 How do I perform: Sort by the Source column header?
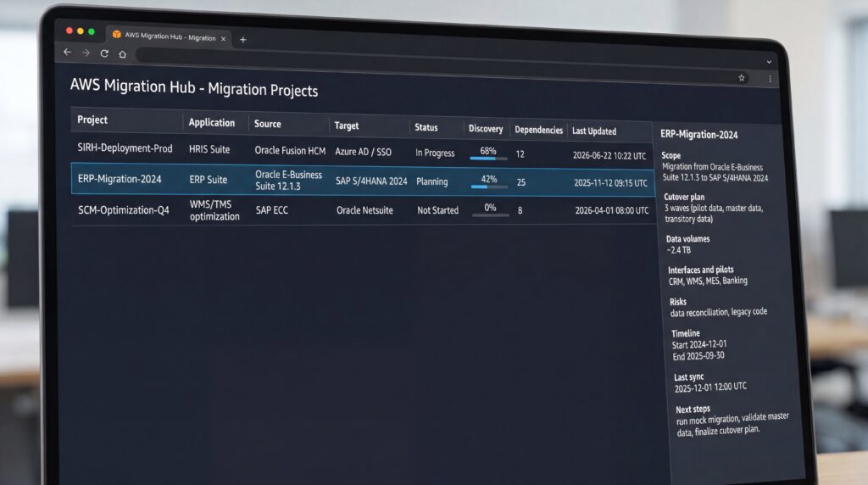(267, 124)
